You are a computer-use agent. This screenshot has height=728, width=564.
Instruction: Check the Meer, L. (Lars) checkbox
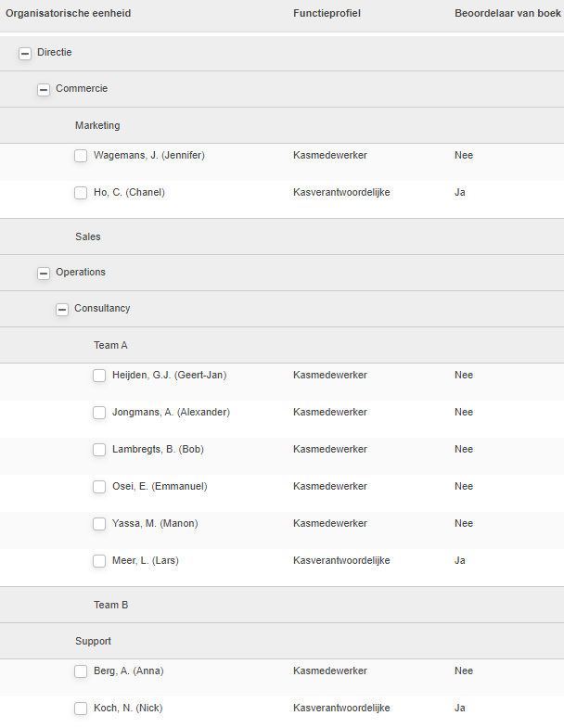pos(99,561)
